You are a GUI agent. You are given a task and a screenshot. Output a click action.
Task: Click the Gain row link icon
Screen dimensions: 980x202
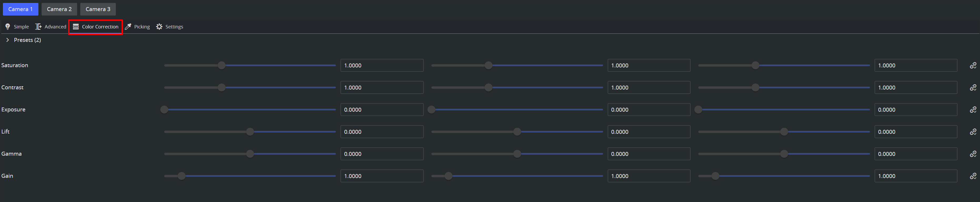click(973, 176)
